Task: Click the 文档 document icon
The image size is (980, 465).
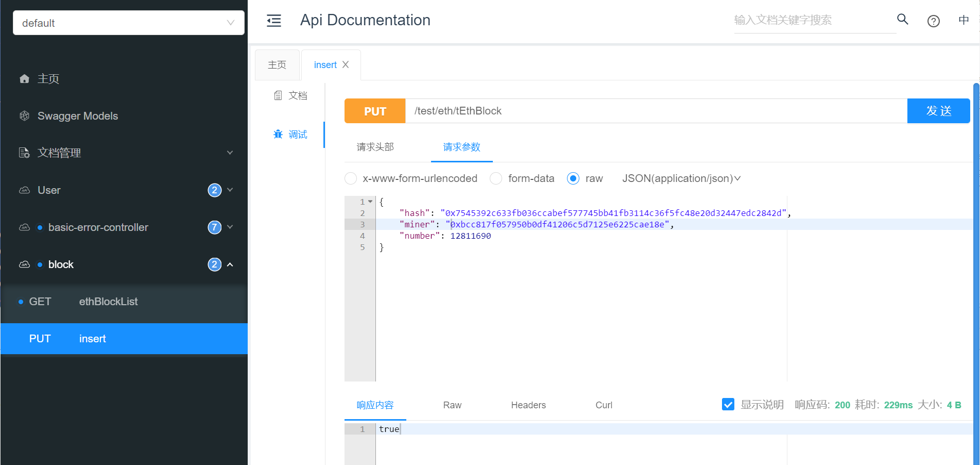Action: pyautogui.click(x=278, y=95)
